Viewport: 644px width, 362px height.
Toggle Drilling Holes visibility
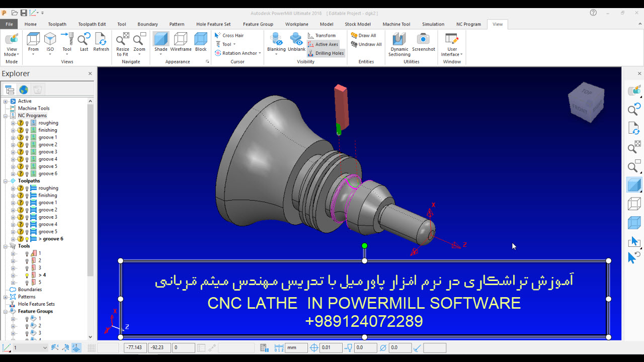point(326,53)
